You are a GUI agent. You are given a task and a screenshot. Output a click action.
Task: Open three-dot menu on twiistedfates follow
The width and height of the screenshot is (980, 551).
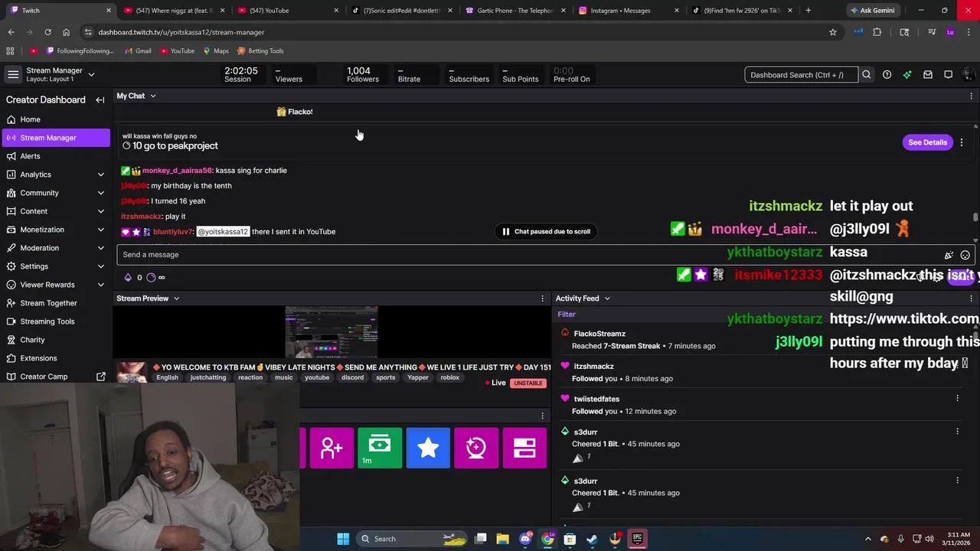pos(957,398)
